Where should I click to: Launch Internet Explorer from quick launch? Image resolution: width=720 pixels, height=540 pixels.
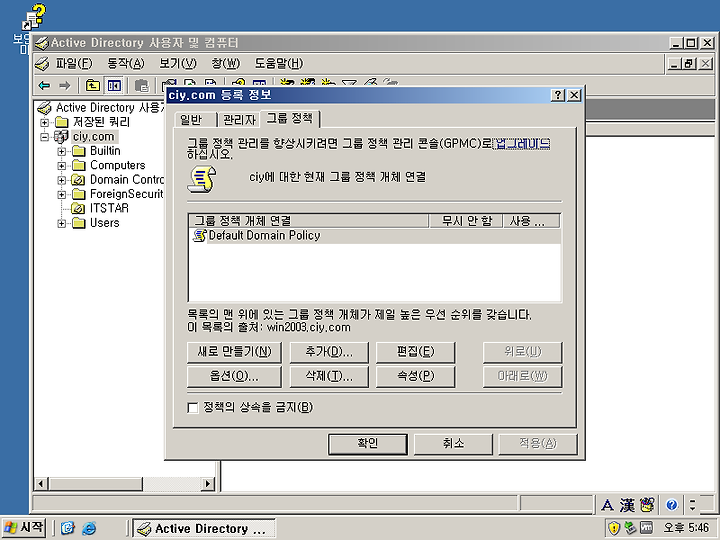point(89,528)
